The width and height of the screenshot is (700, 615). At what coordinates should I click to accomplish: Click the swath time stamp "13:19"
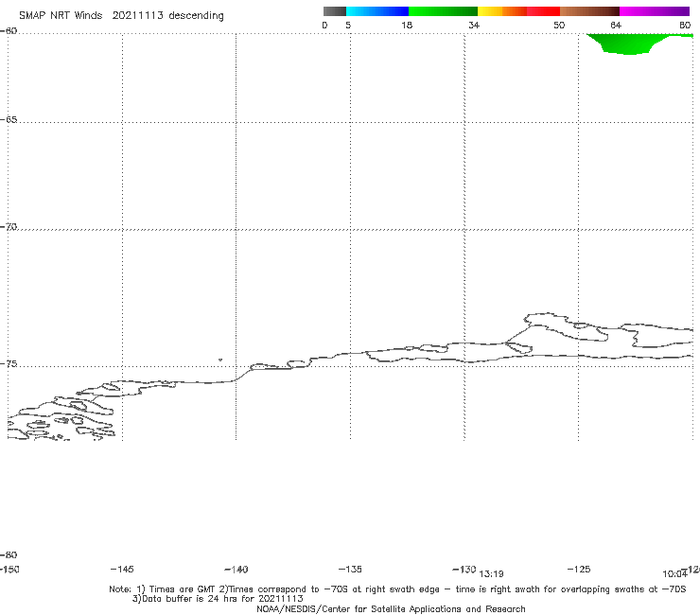(x=491, y=574)
